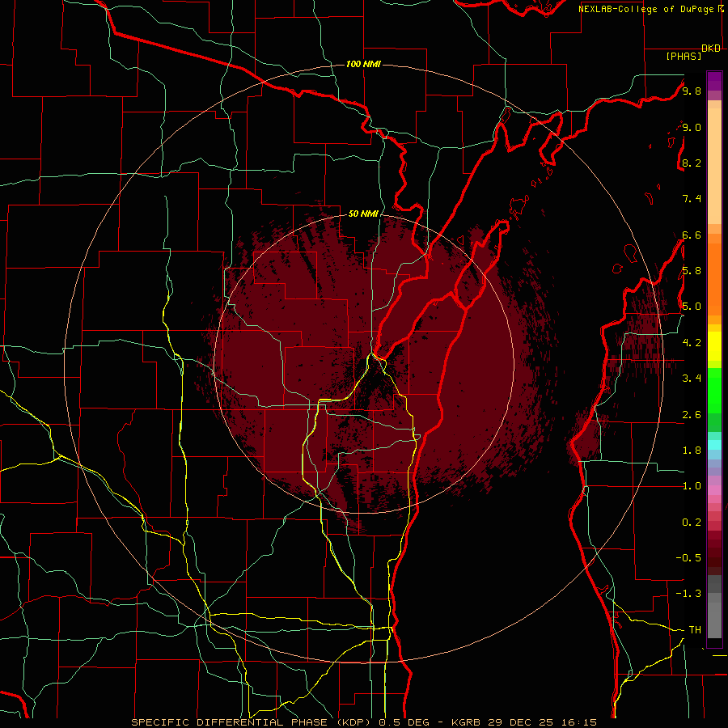
Task: Click the 1.0 scale value
Action: pyautogui.click(x=692, y=486)
